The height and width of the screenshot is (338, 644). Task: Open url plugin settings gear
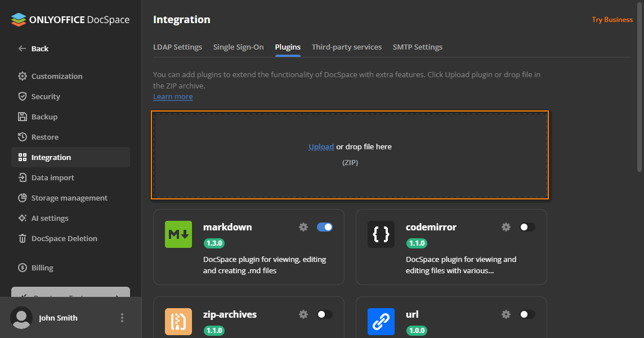click(506, 314)
